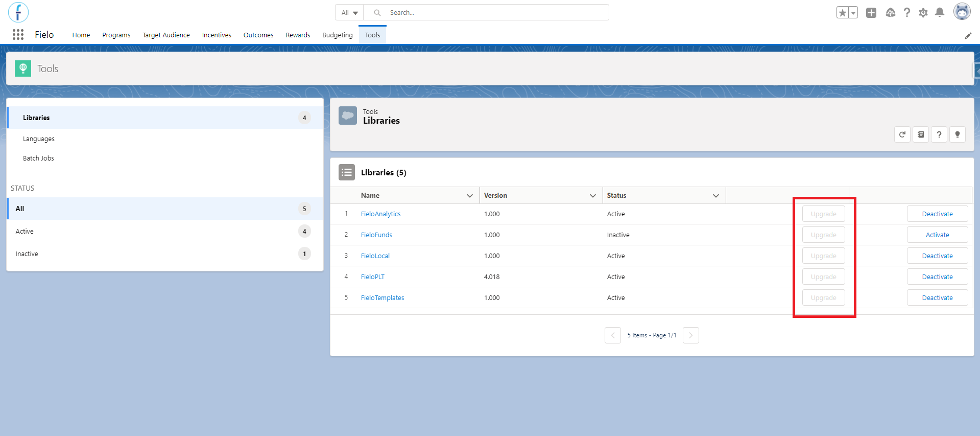
Task: Filter libraries by Inactive status
Action: [165, 254]
